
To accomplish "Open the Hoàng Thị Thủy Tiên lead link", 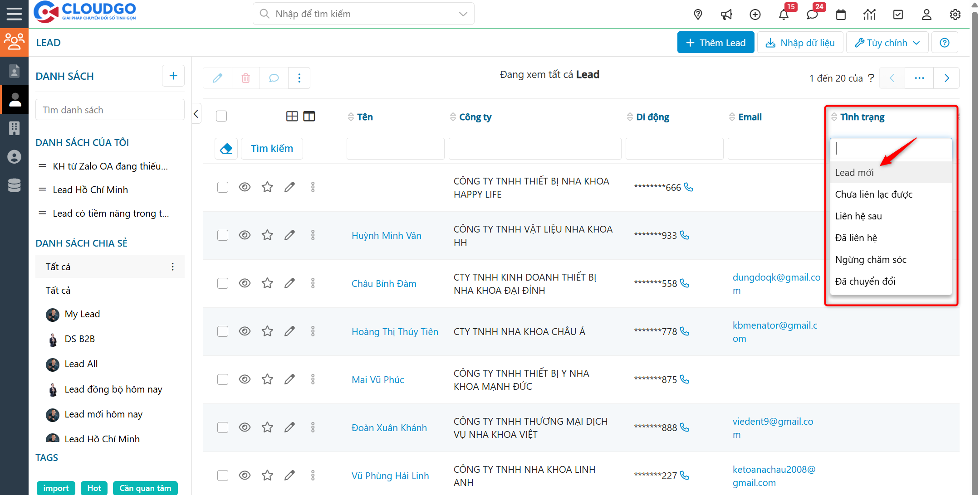I will coord(395,332).
